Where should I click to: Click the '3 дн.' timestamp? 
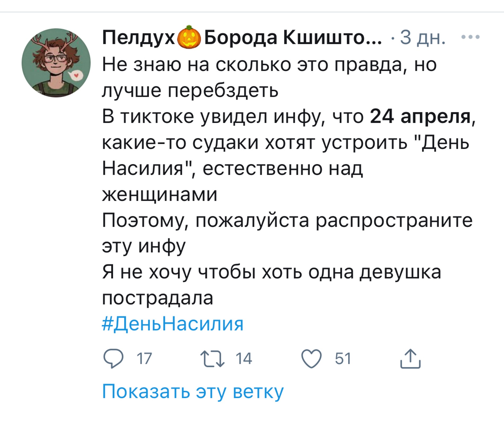click(422, 38)
